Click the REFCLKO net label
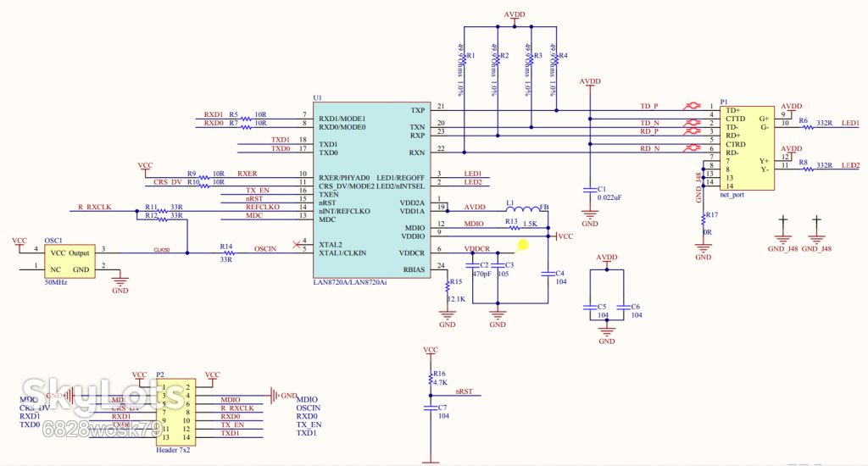 click(x=263, y=207)
